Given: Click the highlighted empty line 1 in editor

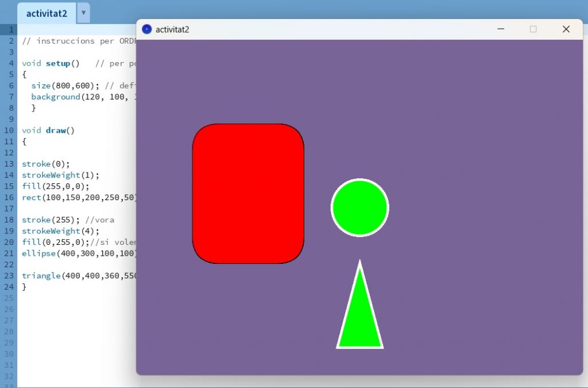Looking at the screenshot, I should 75,30.
